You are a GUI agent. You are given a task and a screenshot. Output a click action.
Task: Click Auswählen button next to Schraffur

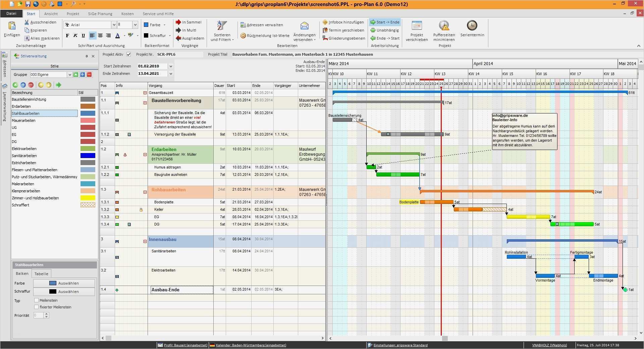64,292
